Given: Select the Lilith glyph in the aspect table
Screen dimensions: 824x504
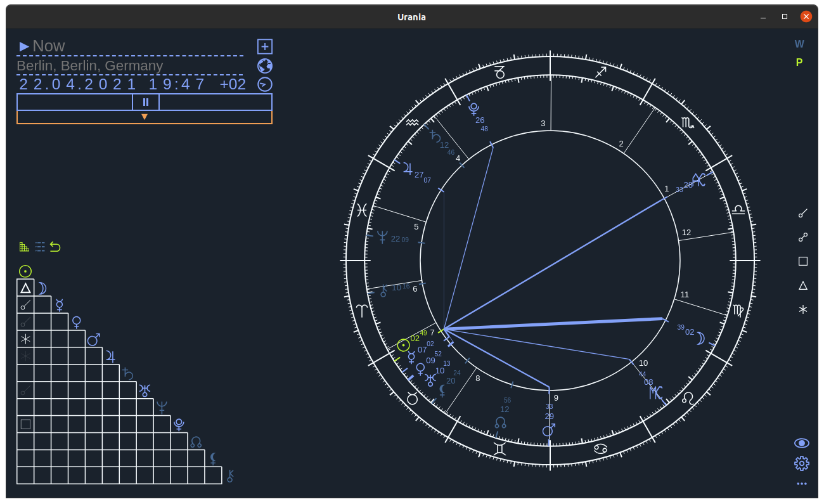Looking at the screenshot, I should (x=214, y=458).
